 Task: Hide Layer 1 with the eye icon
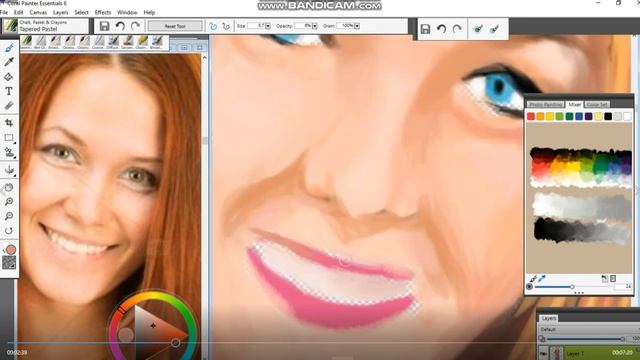click(x=544, y=353)
